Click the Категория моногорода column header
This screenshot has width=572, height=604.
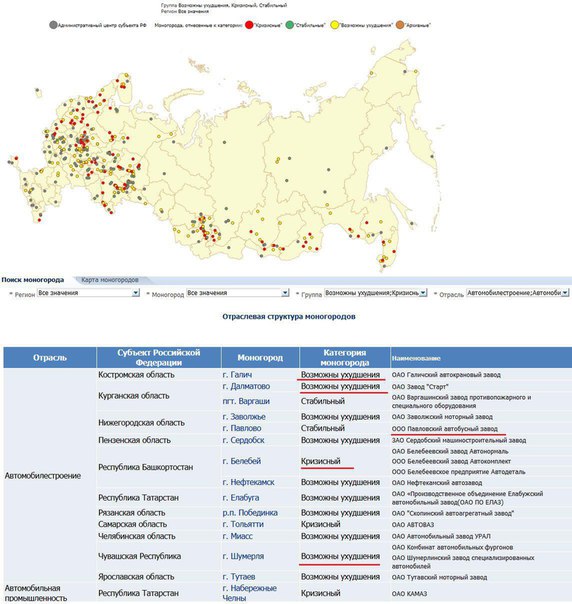pyautogui.click(x=345, y=357)
